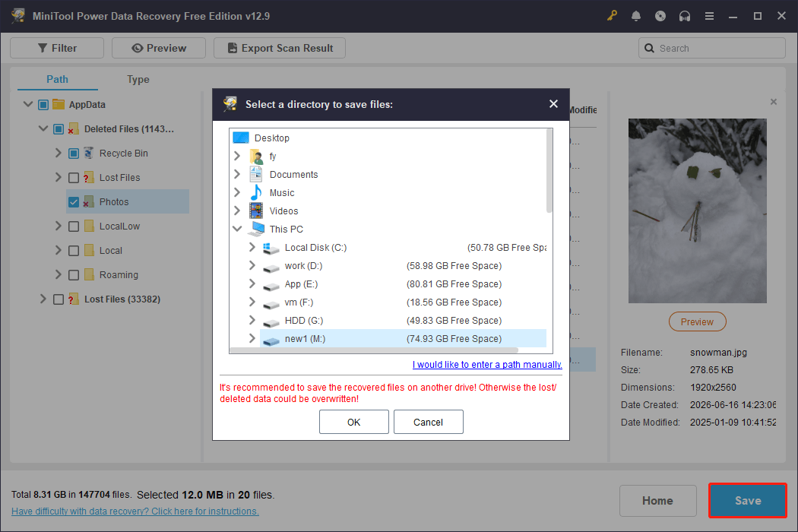This screenshot has height=532, width=798.
Task: Click the Local Disk (C:) drive icon
Action: pos(271,248)
